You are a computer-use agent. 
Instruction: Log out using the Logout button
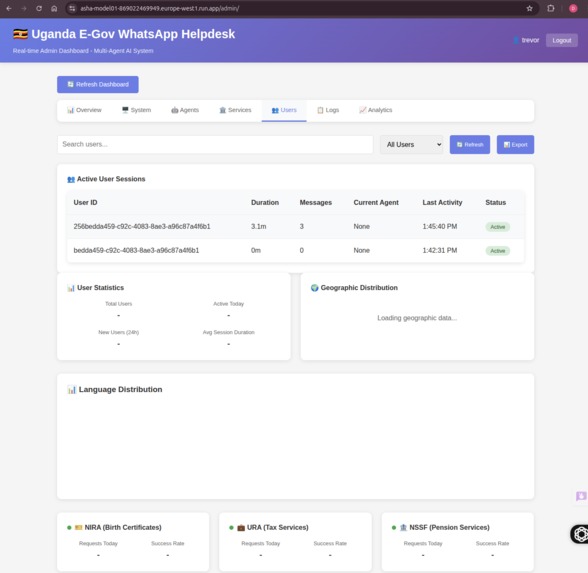[x=561, y=40]
